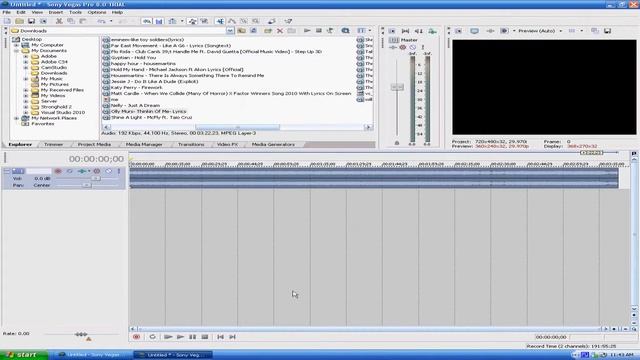Open Get Media from the Web icon

[x=345, y=31]
